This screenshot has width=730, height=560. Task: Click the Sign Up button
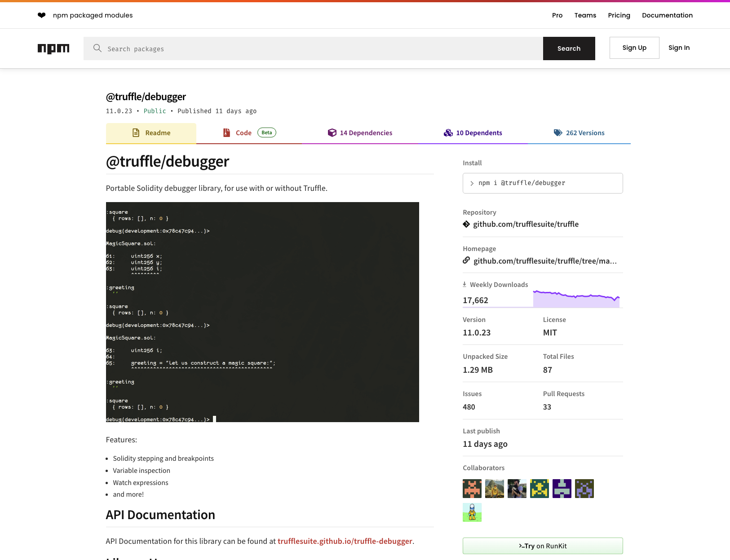coord(634,48)
